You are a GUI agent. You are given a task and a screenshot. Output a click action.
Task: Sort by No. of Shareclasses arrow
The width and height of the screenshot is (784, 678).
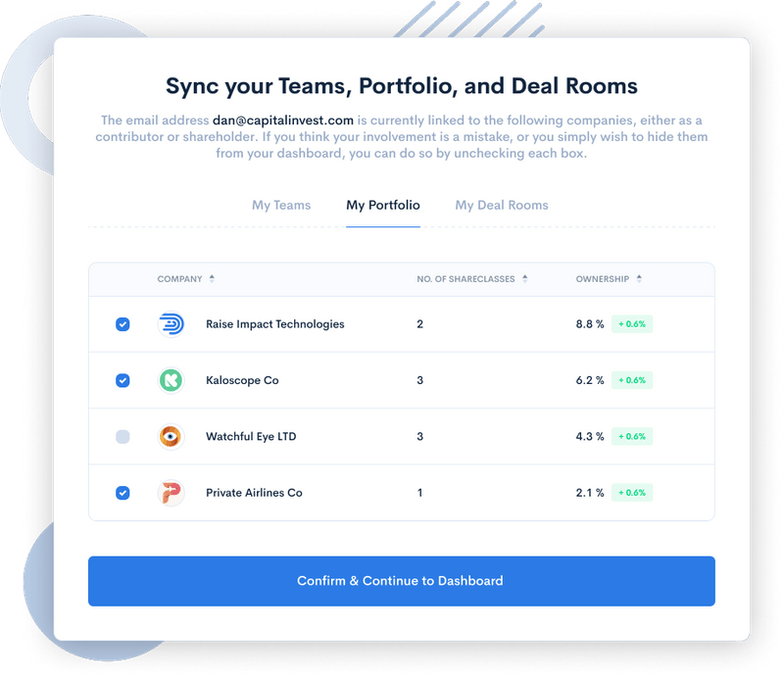[525, 279]
